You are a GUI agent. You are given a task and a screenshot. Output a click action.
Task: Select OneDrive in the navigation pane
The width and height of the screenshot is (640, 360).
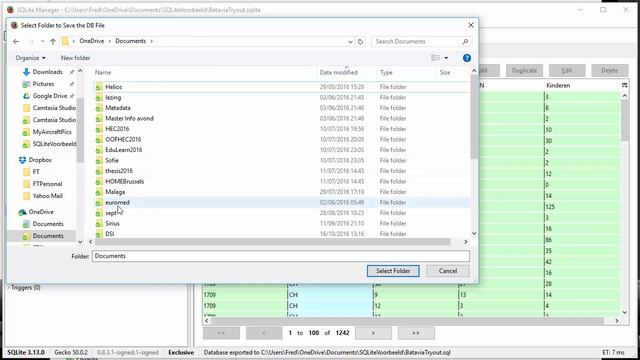click(x=41, y=212)
